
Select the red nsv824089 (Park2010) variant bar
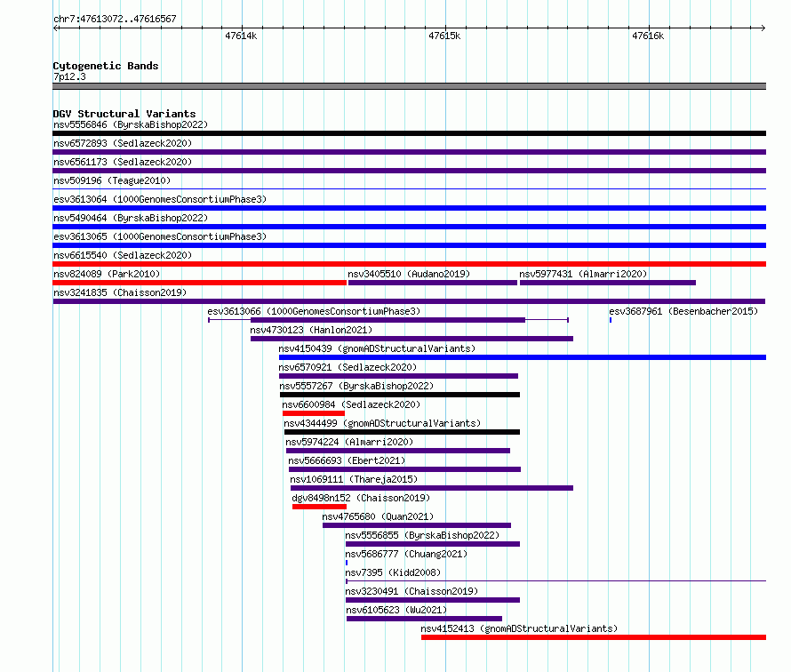(x=199, y=283)
